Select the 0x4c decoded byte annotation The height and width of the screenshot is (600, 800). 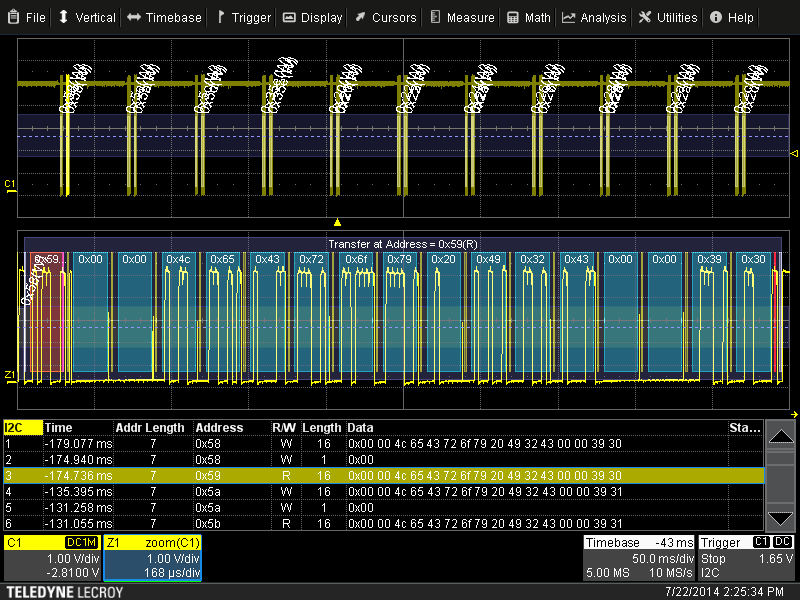178,259
